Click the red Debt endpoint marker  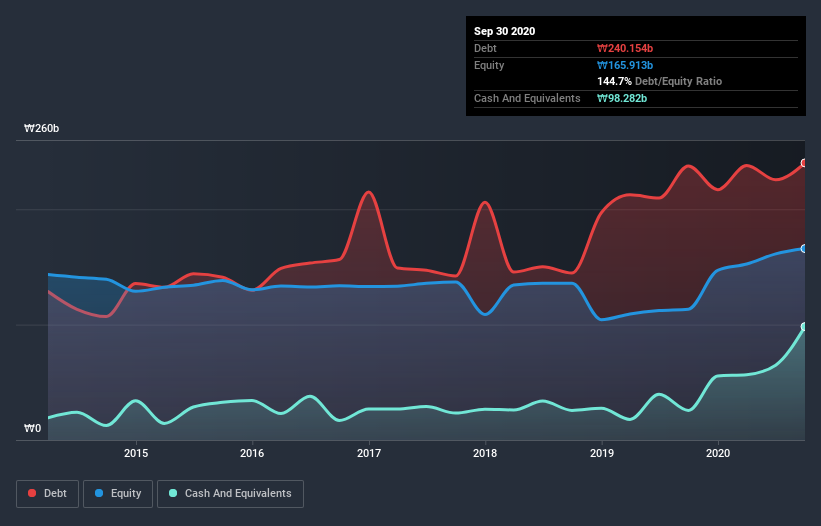tap(804, 163)
